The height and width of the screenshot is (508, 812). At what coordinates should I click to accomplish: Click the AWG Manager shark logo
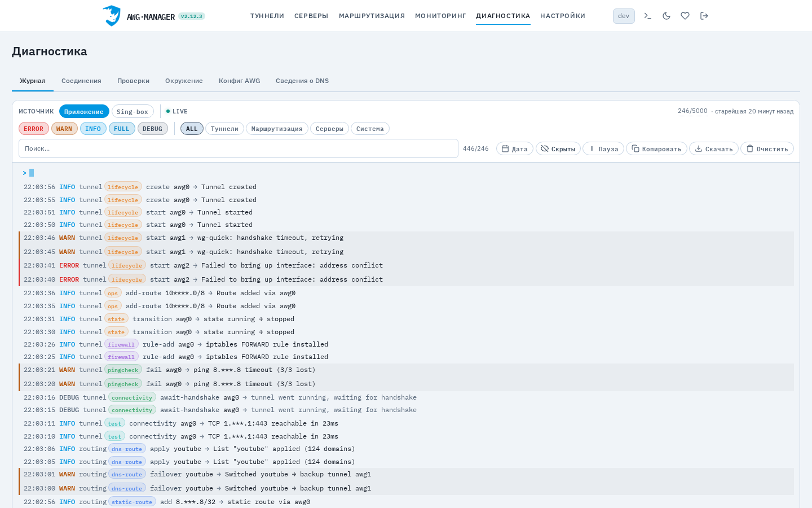point(112,16)
